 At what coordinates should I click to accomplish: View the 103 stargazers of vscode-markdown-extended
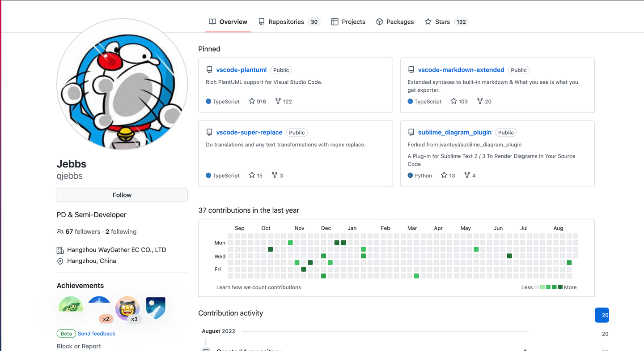pos(459,102)
